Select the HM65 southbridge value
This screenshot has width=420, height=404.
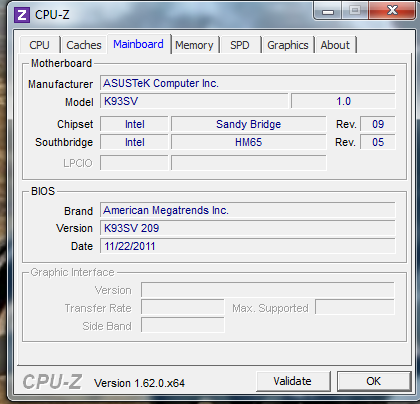(x=249, y=142)
